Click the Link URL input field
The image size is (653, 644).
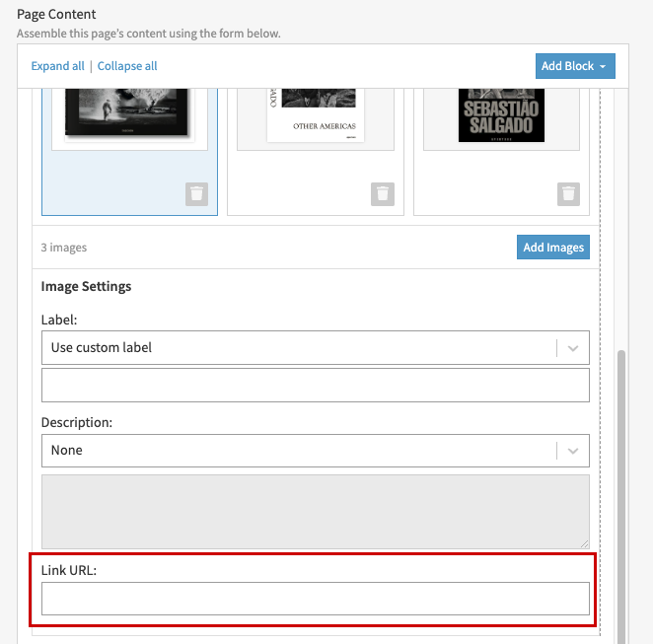[x=316, y=599]
